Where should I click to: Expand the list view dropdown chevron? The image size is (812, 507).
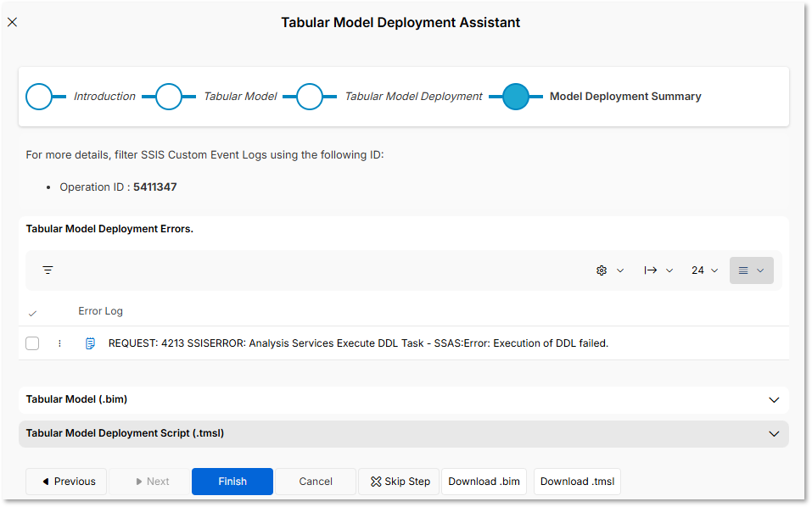(x=760, y=270)
